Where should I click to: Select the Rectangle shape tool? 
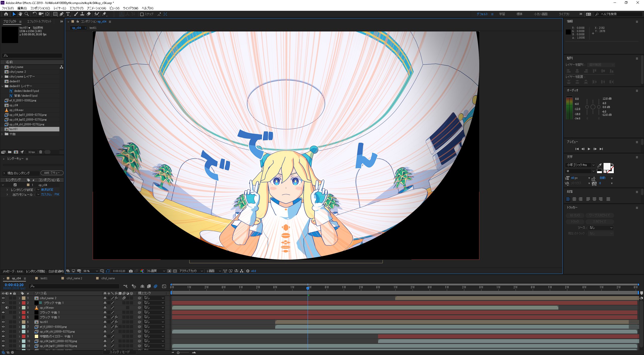click(x=55, y=14)
